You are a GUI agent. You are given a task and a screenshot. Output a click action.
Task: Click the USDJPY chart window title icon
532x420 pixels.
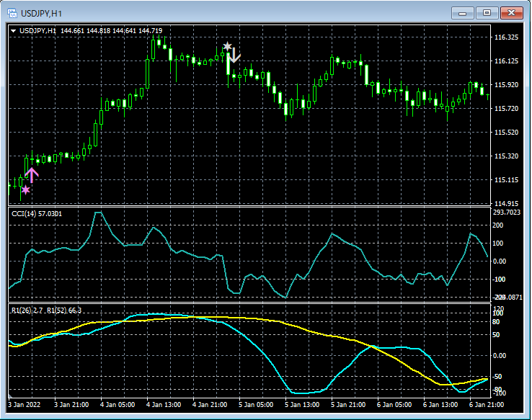pyautogui.click(x=14, y=12)
